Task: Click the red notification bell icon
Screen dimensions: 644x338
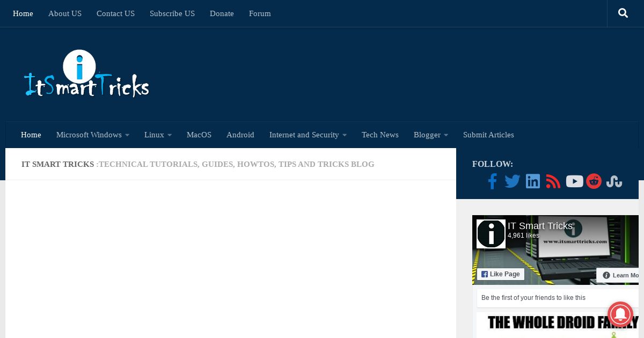Action: pos(620,314)
